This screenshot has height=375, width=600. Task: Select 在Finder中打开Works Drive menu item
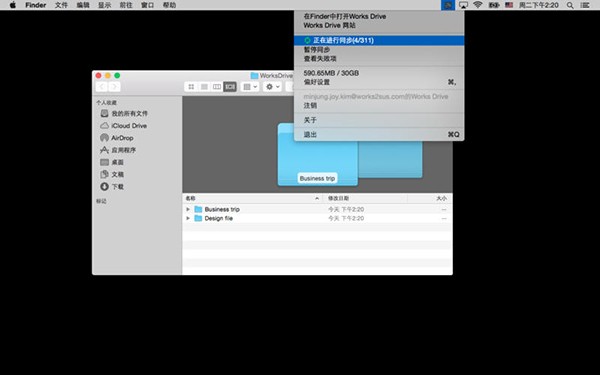click(379, 16)
